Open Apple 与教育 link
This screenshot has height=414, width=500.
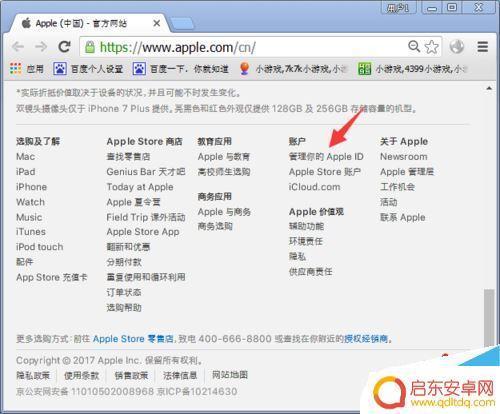tap(224, 157)
